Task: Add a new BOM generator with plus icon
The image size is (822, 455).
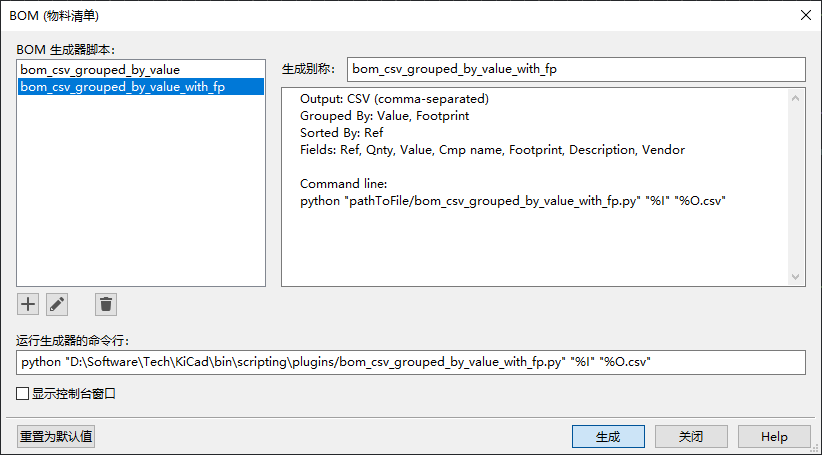Action: coord(28,305)
